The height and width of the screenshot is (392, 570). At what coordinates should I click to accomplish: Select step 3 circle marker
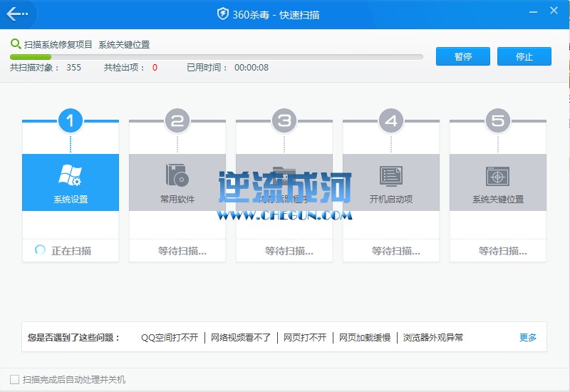pyautogui.click(x=284, y=120)
